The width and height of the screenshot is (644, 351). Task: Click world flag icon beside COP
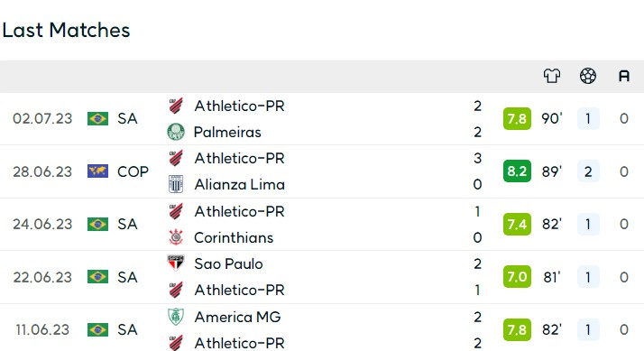pos(97,171)
